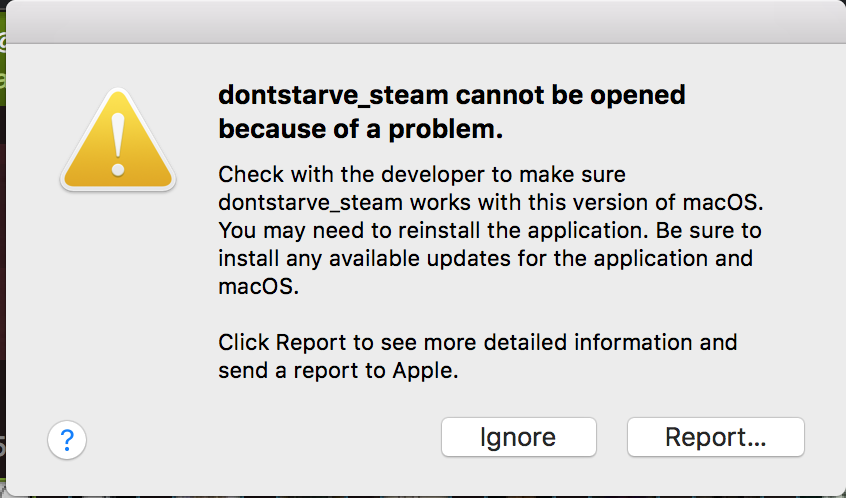Click the lone "macOS." word ending the paragraph
Screen dimensions: 846x498
259,287
